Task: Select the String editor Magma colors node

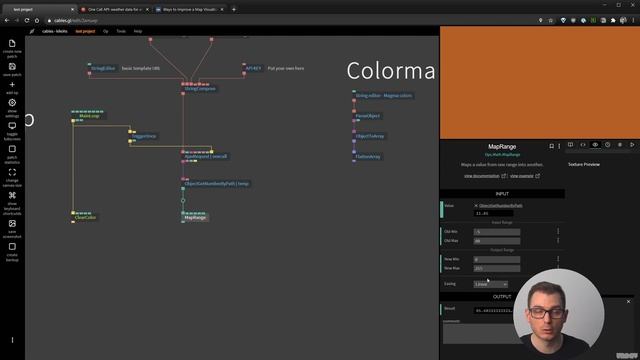Action: (x=383, y=96)
